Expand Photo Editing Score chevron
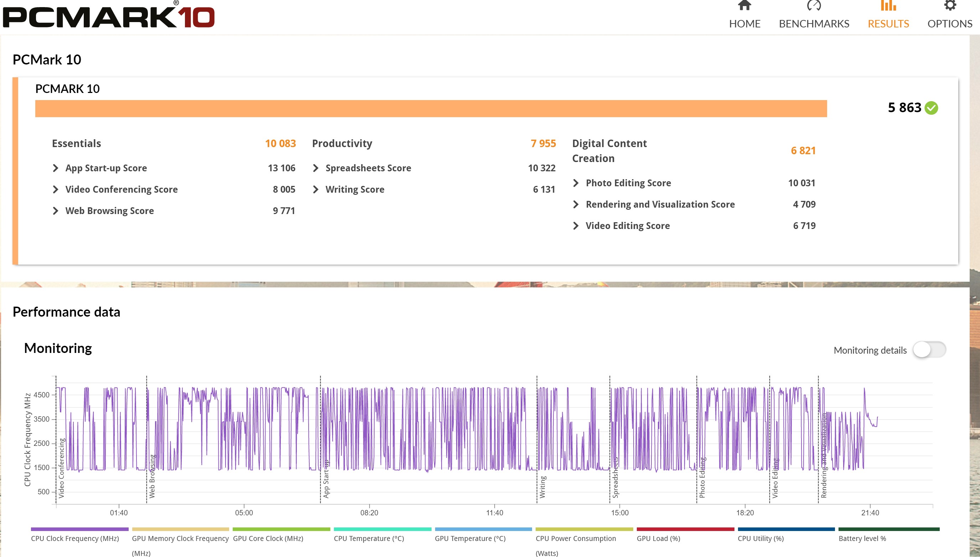Screen dimensions: 980x557 (x=576, y=183)
